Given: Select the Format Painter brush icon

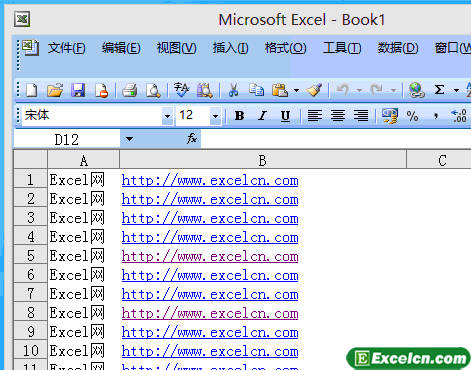Looking at the screenshot, I should tap(314, 90).
